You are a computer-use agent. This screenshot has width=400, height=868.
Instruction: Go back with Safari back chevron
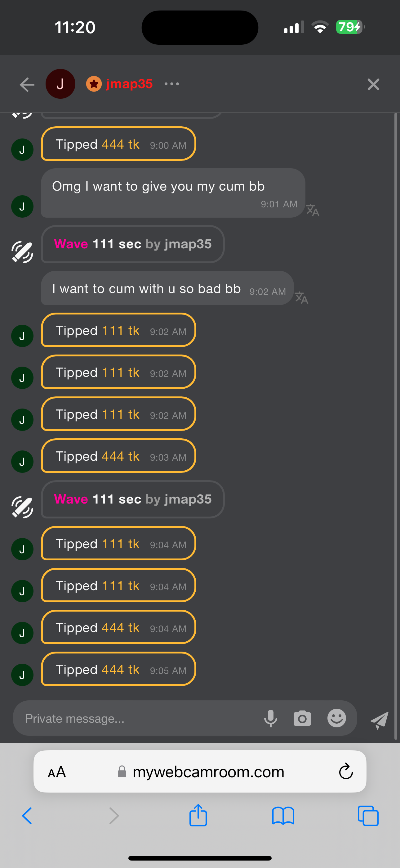27,816
